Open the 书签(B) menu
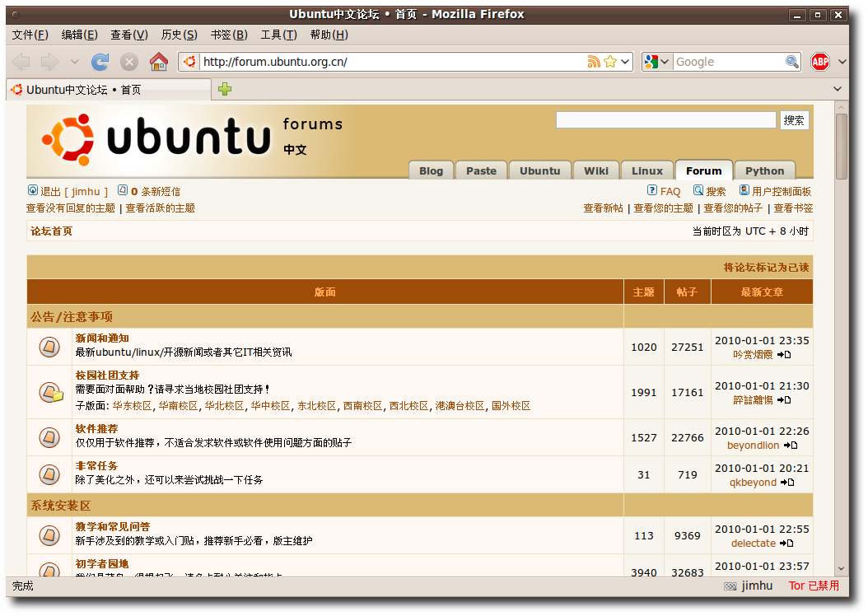 click(x=229, y=35)
